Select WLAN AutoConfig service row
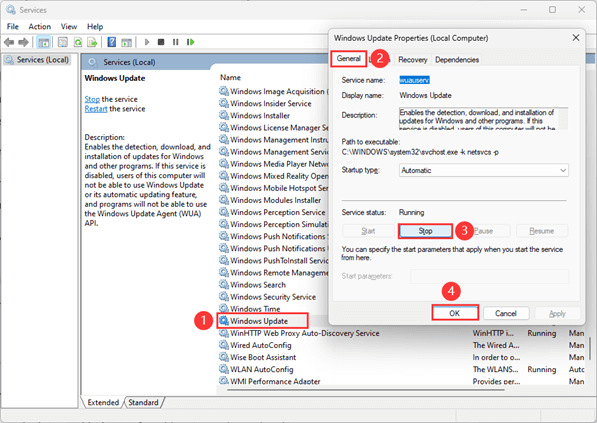 262,369
